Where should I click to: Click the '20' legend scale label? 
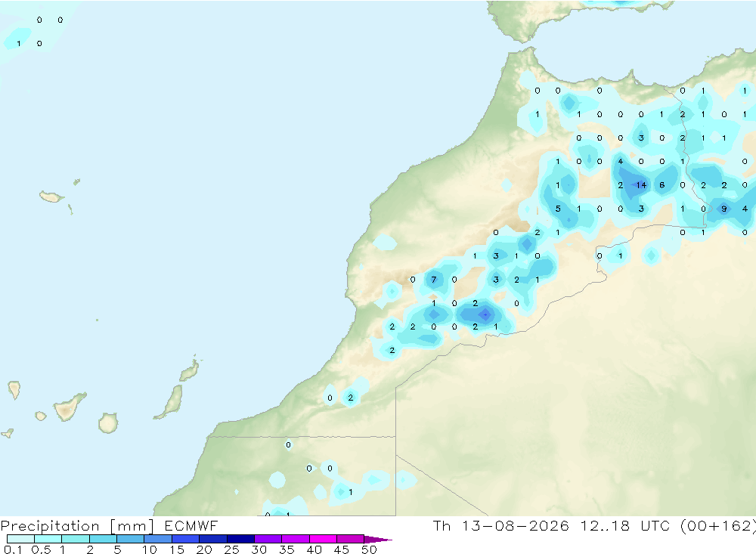(x=204, y=549)
